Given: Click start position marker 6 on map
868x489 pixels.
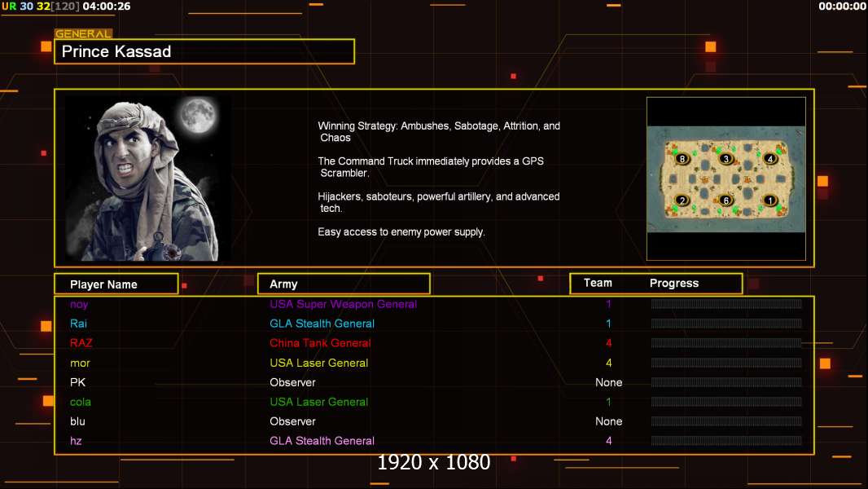Looking at the screenshot, I should pos(726,200).
